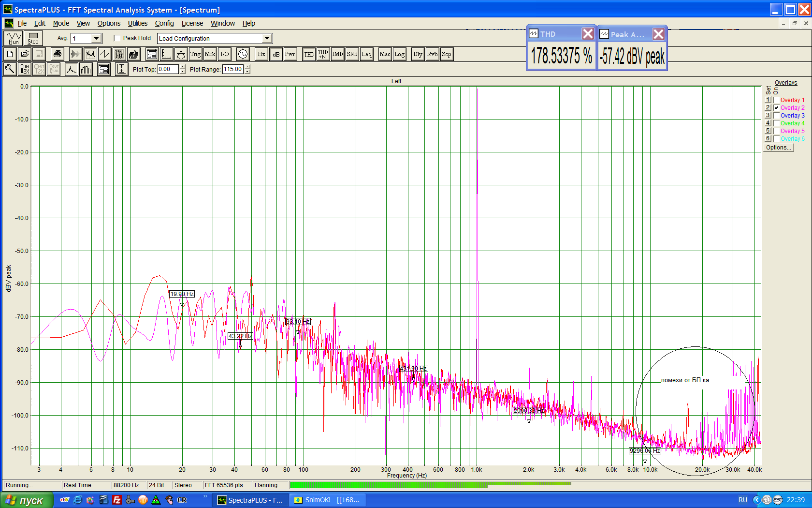The image size is (812, 508).
Task: Enable the Peak Hold checkbox
Action: [x=117, y=38]
